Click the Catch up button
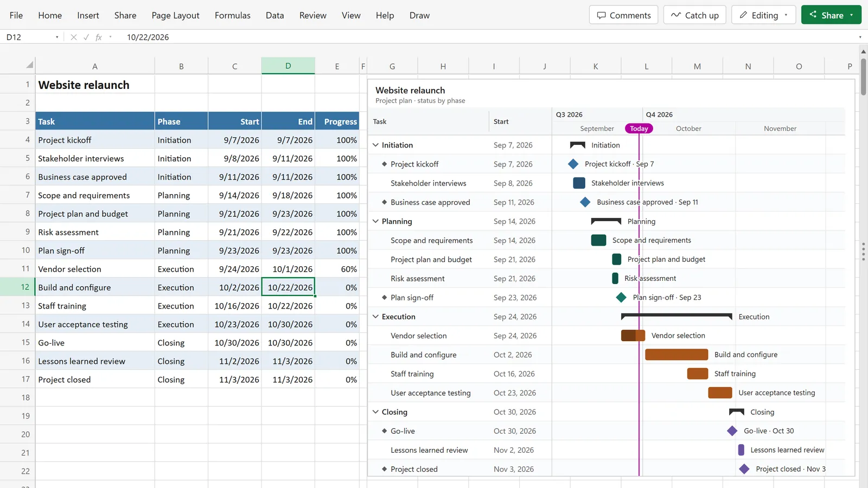 pyautogui.click(x=694, y=15)
